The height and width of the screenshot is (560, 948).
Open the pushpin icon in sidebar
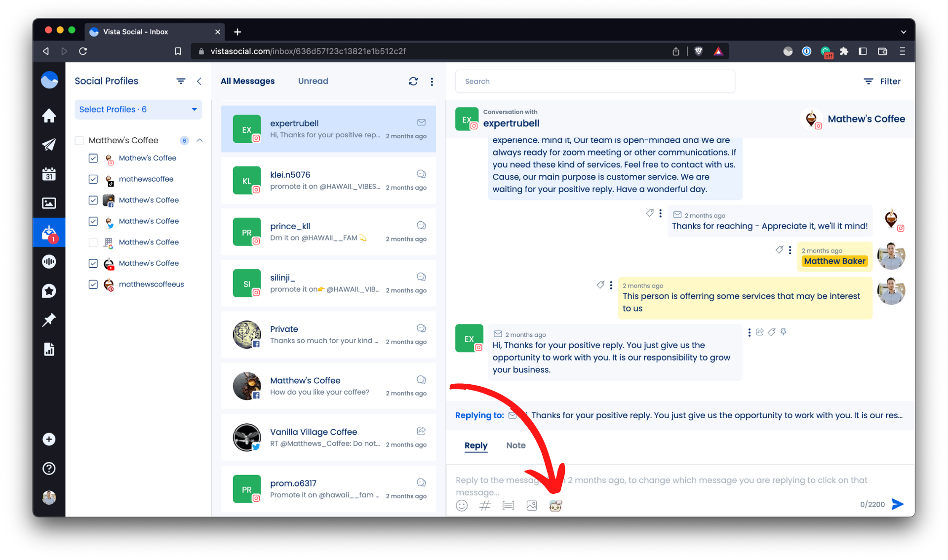49,320
